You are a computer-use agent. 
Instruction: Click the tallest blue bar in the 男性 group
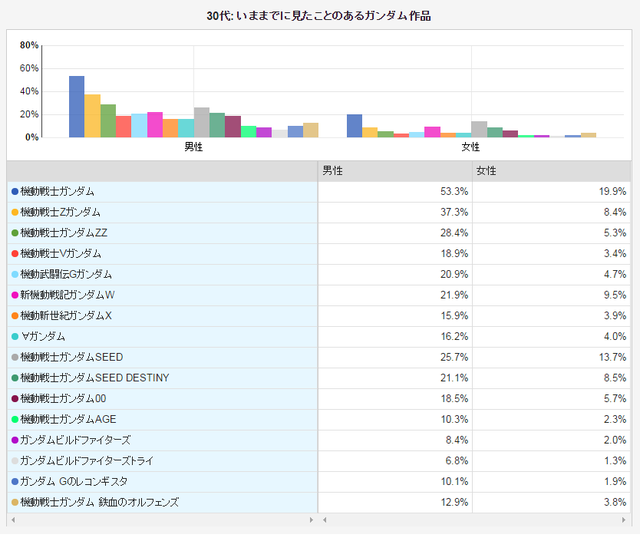pos(76,106)
